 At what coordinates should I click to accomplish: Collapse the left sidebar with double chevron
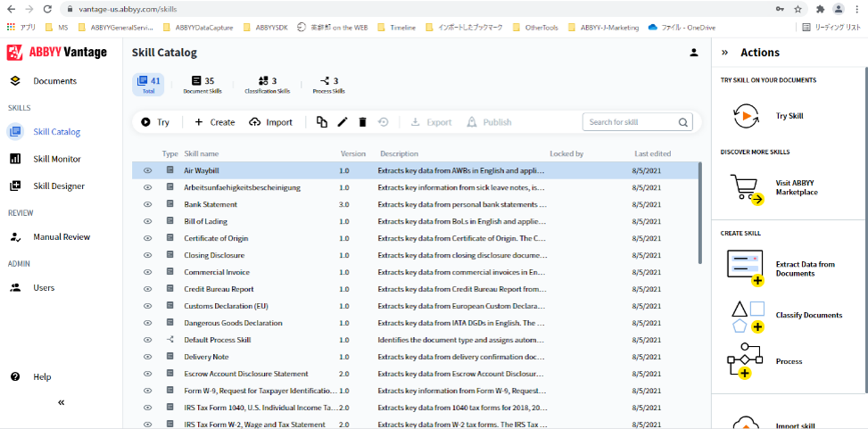(61, 402)
